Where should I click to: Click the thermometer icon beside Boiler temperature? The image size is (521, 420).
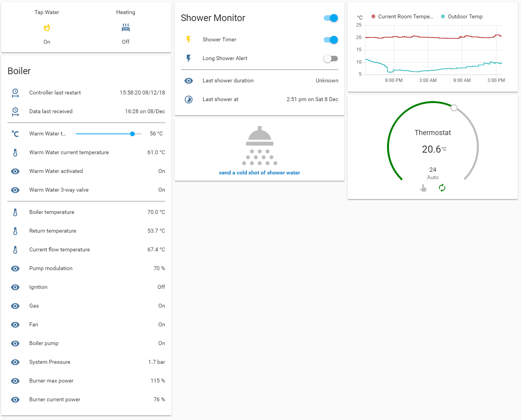[x=15, y=212]
